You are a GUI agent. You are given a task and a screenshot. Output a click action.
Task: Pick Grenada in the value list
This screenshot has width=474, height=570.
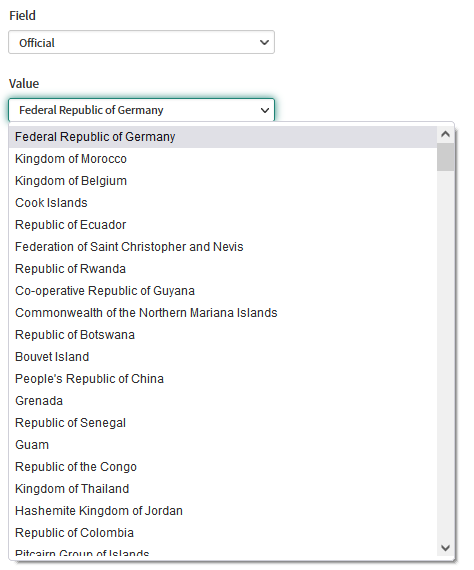pyautogui.click(x=223, y=401)
